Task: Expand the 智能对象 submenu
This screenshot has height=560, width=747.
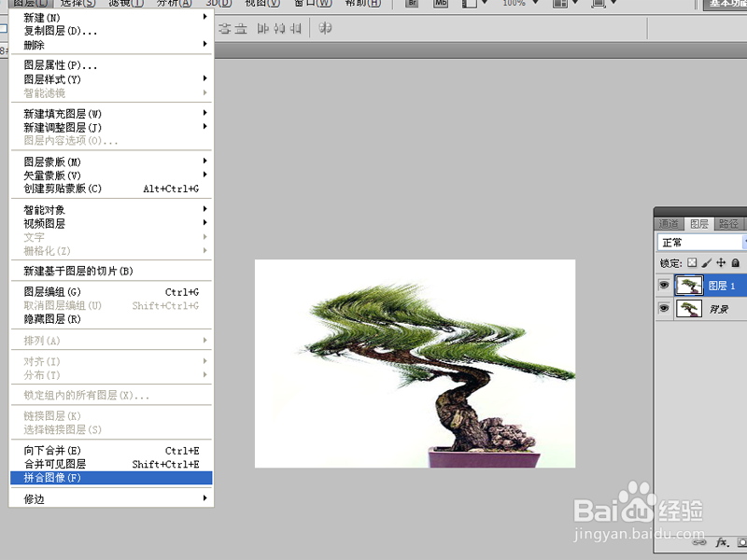Action: pos(111,209)
